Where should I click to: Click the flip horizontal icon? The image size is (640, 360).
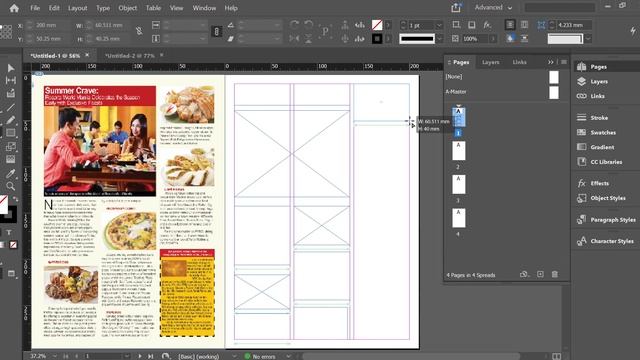(x=294, y=39)
